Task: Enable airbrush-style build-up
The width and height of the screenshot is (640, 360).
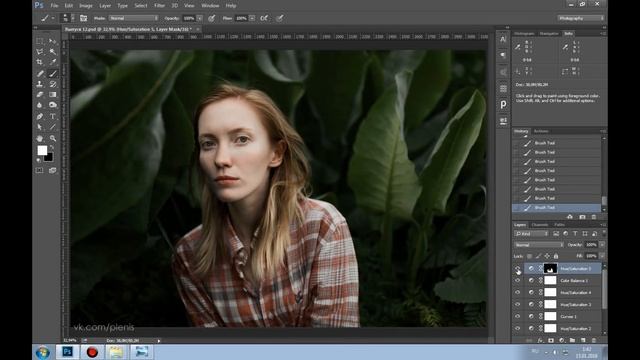Action: pyautogui.click(x=264, y=18)
